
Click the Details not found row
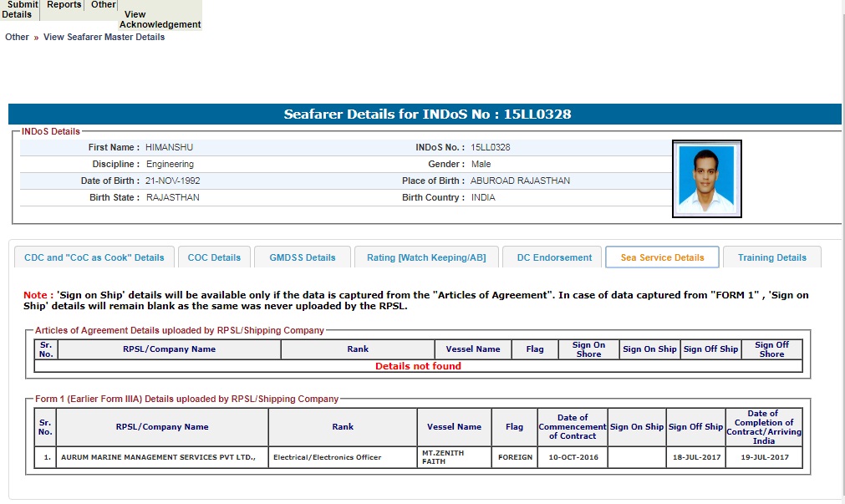pos(418,366)
